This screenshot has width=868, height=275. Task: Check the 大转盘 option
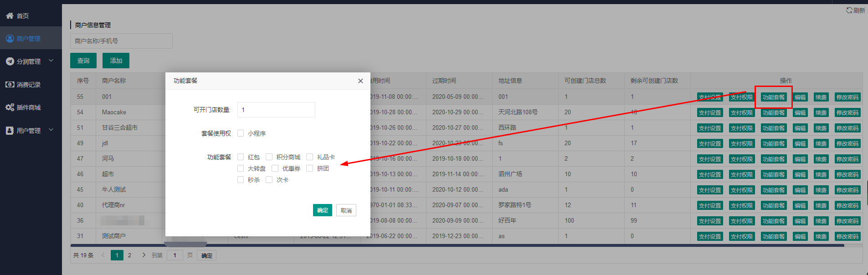coord(241,168)
